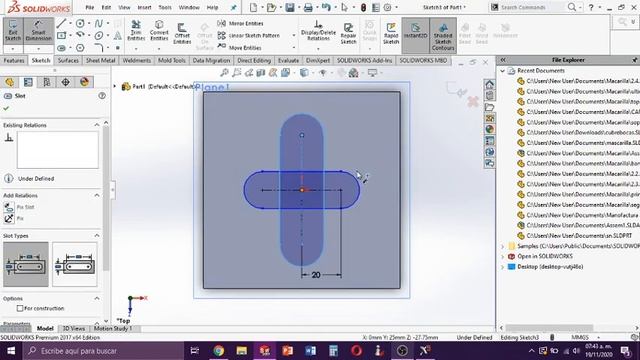Open the Linear Sketch Pattern dropdown arrow
640x360 pixels.
(x=293, y=36)
